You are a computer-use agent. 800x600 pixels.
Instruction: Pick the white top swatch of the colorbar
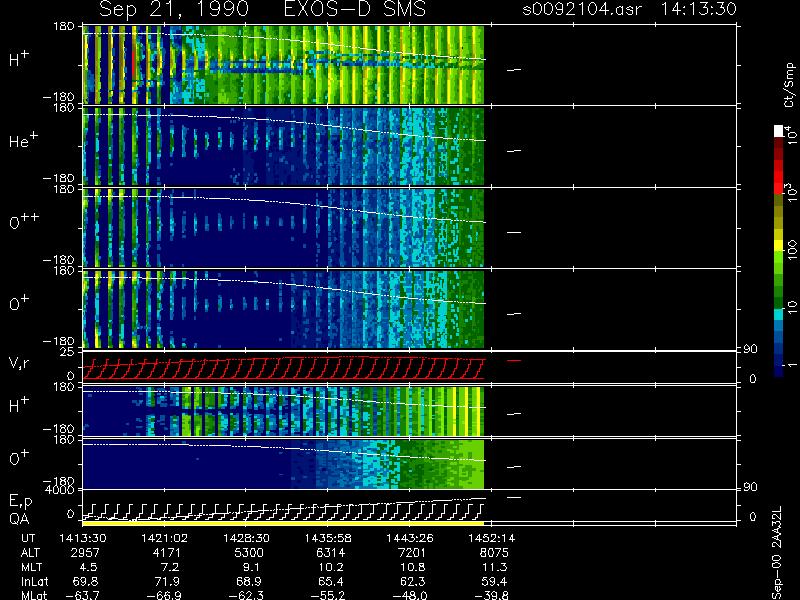(x=779, y=131)
